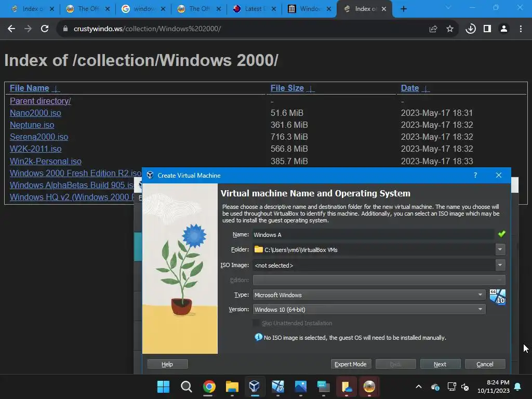Image resolution: width=532 pixels, height=399 pixels.
Task: Open the Version combo box Windows 10 (64-bit)
Action: coord(369,310)
